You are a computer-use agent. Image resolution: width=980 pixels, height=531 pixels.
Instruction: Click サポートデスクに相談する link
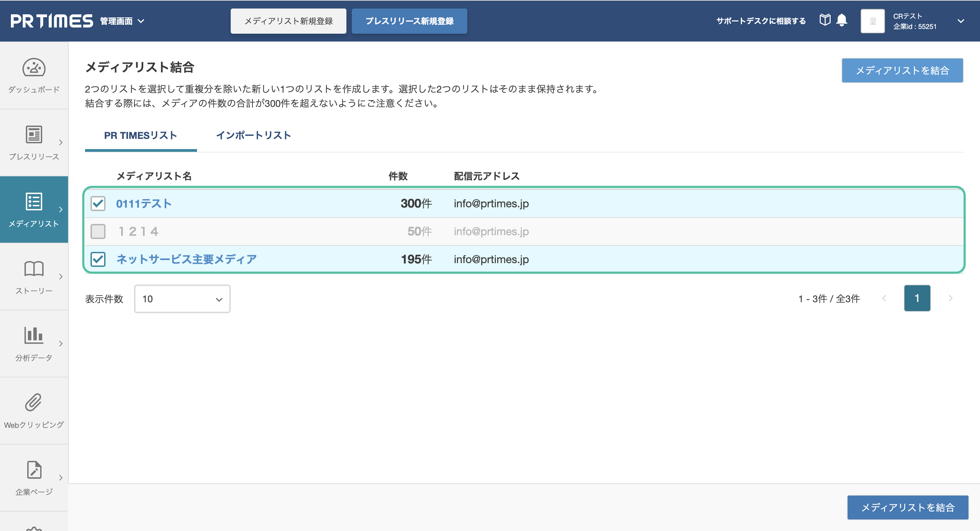click(x=761, y=21)
